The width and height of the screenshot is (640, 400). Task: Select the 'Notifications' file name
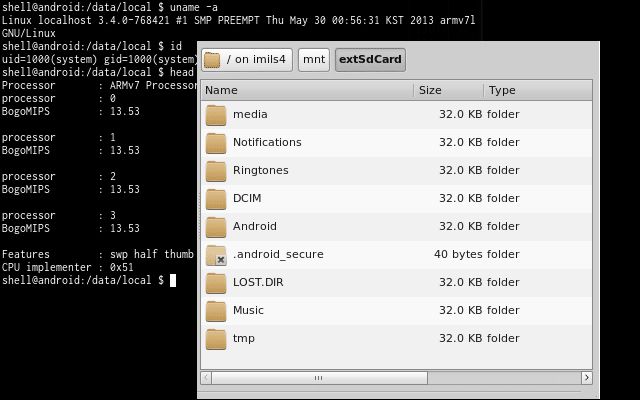[x=267, y=142]
